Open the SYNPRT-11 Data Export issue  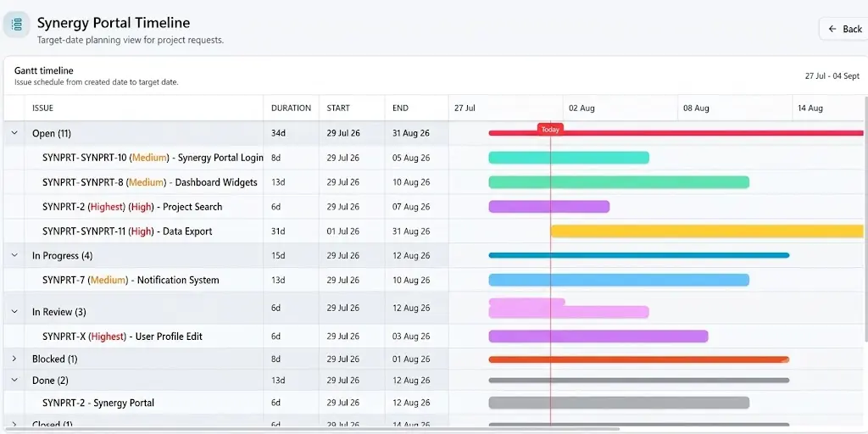[127, 231]
